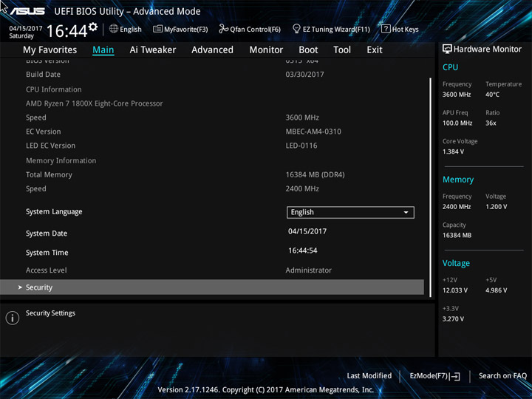
Task: Click the Access Level label
Action: pyautogui.click(x=46, y=270)
